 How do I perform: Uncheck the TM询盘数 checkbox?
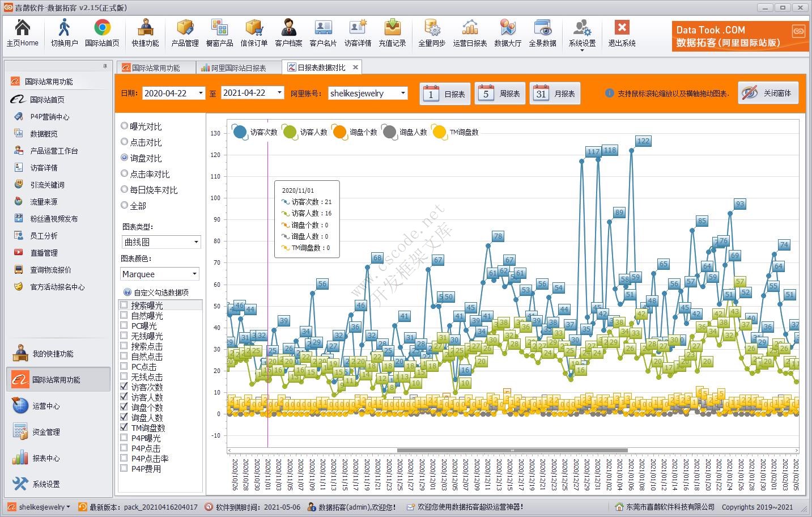point(124,427)
